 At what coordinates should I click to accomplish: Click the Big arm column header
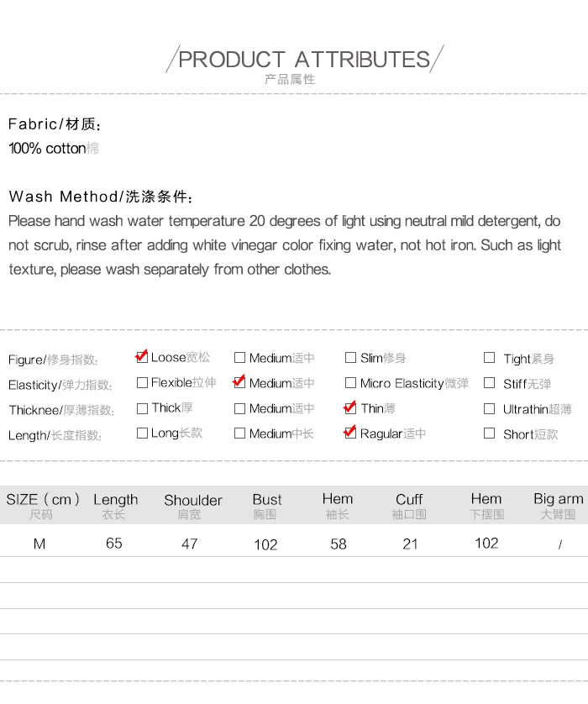[x=559, y=505]
